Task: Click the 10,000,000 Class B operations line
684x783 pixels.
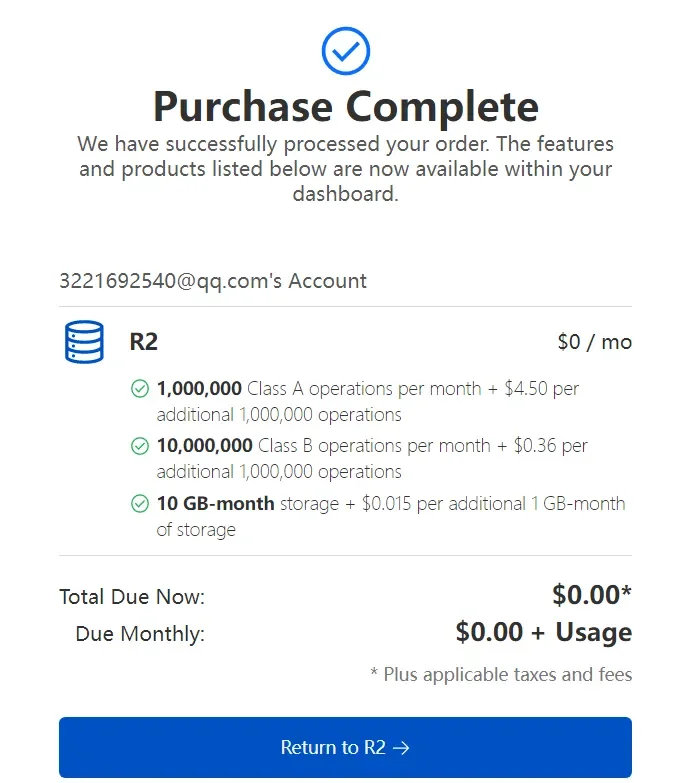Action: pyautogui.click(x=372, y=445)
